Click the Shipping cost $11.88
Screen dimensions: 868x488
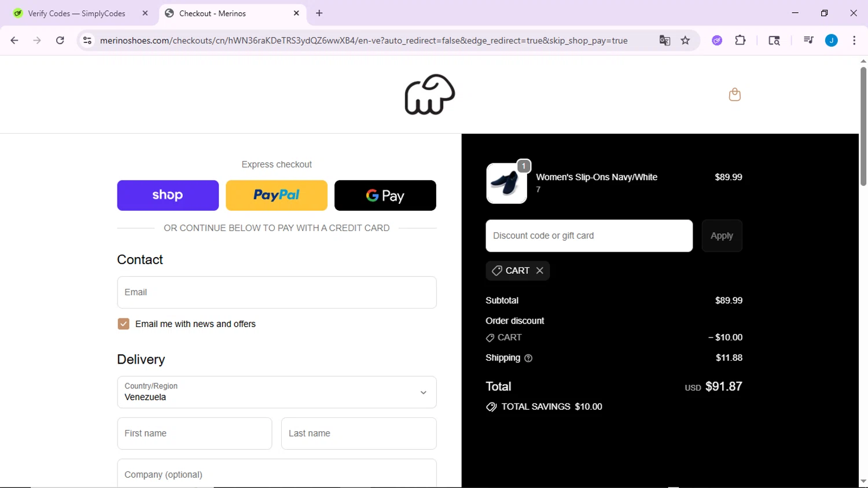(729, 358)
